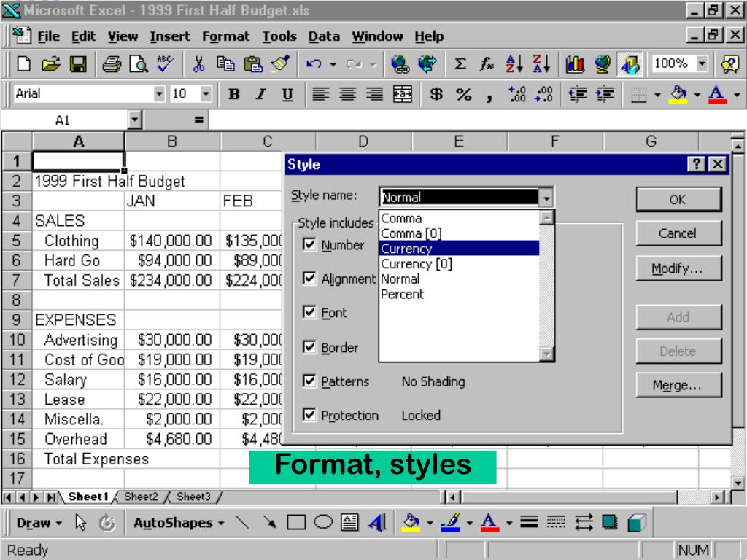Click the AutoSum sigma icon

tap(460, 64)
